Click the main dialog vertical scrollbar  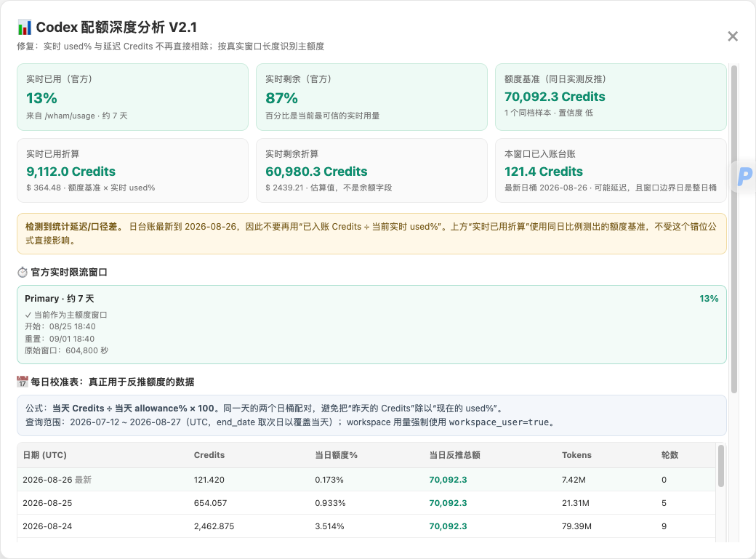(x=733, y=229)
